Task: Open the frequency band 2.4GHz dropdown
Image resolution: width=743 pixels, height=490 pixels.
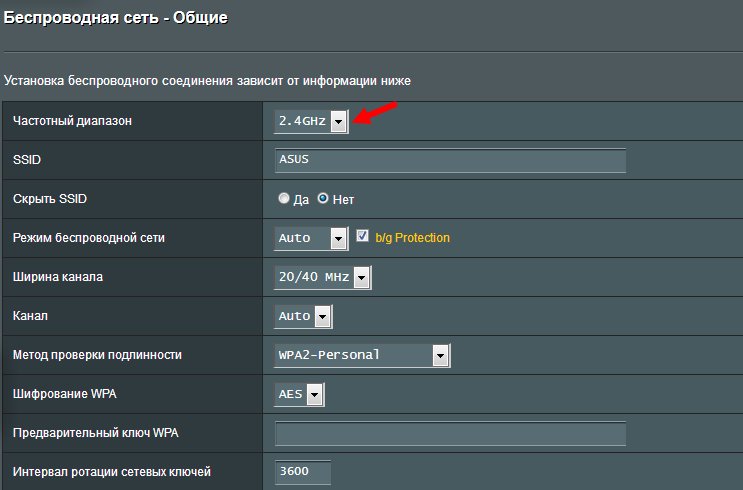Action: (x=311, y=121)
